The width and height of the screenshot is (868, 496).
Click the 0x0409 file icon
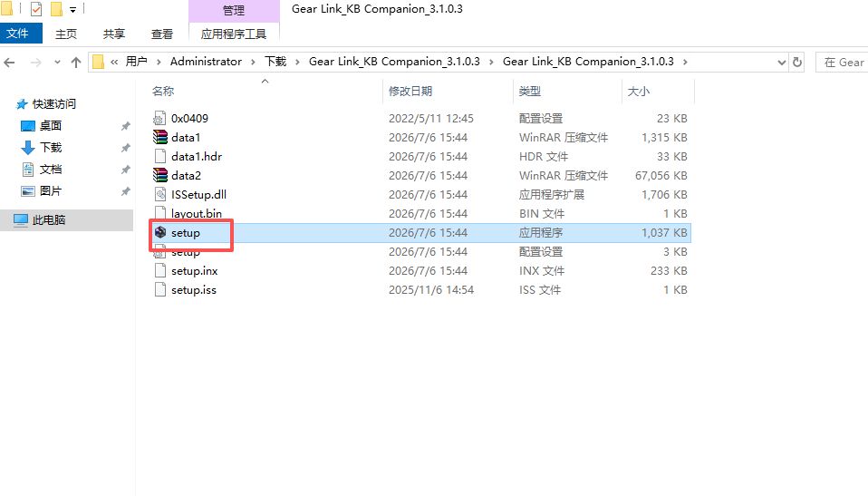(x=160, y=118)
